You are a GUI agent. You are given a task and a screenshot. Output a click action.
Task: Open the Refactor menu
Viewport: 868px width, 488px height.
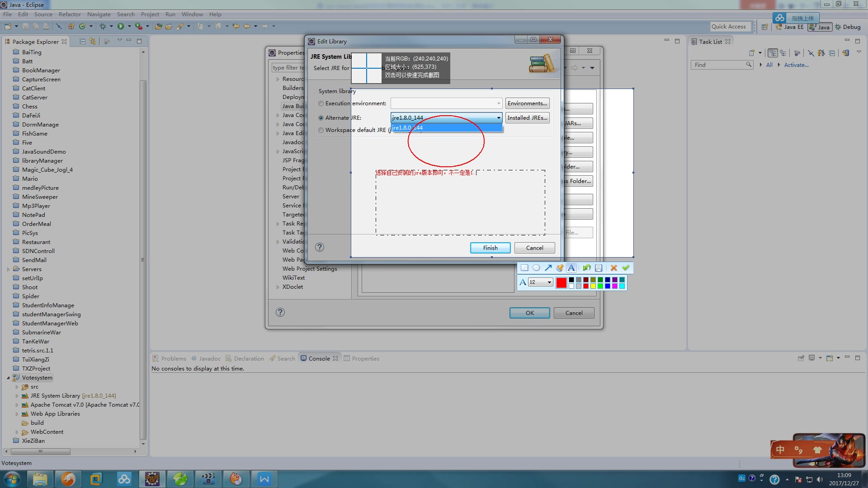point(70,14)
